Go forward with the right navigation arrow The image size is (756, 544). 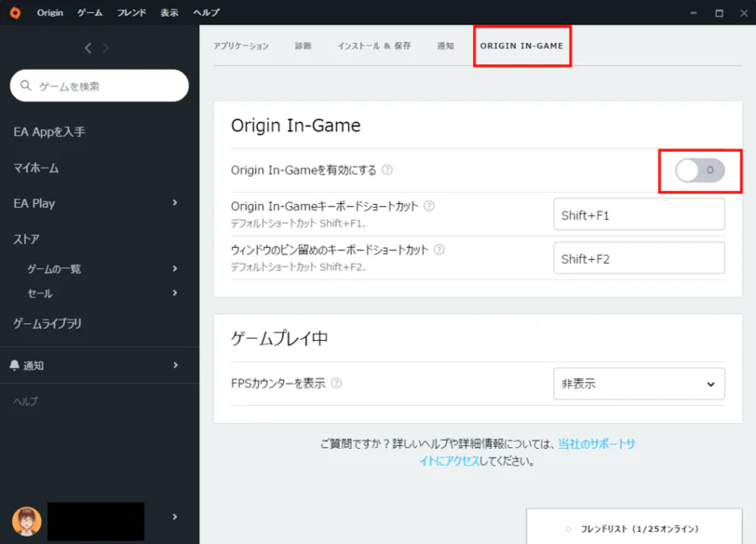pos(105,48)
